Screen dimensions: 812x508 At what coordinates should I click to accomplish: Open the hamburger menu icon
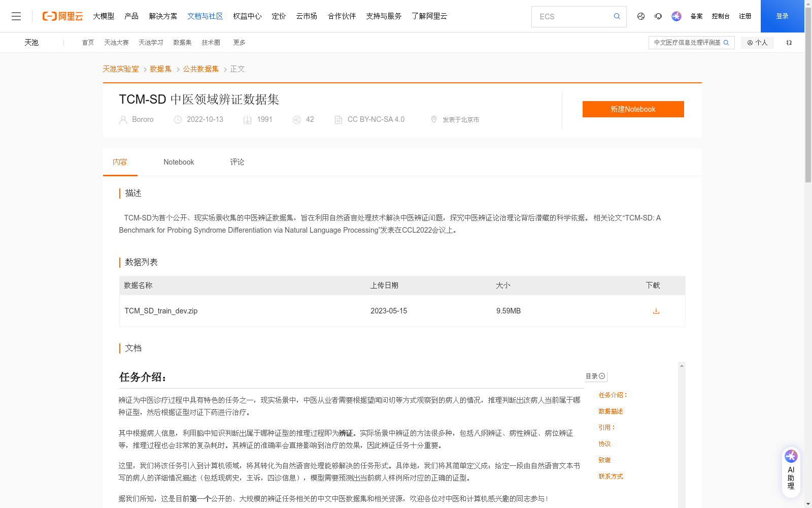[16, 16]
